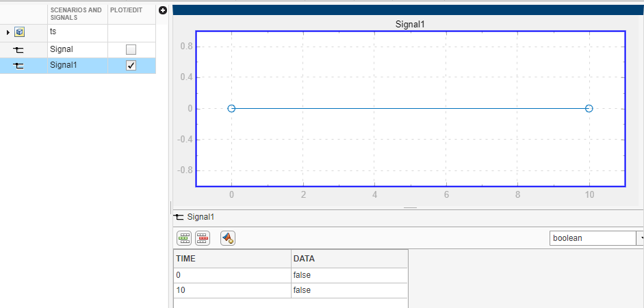Select the false data cell at time 10
Image resolution: width=644 pixels, height=308 pixels.
[x=350, y=290]
